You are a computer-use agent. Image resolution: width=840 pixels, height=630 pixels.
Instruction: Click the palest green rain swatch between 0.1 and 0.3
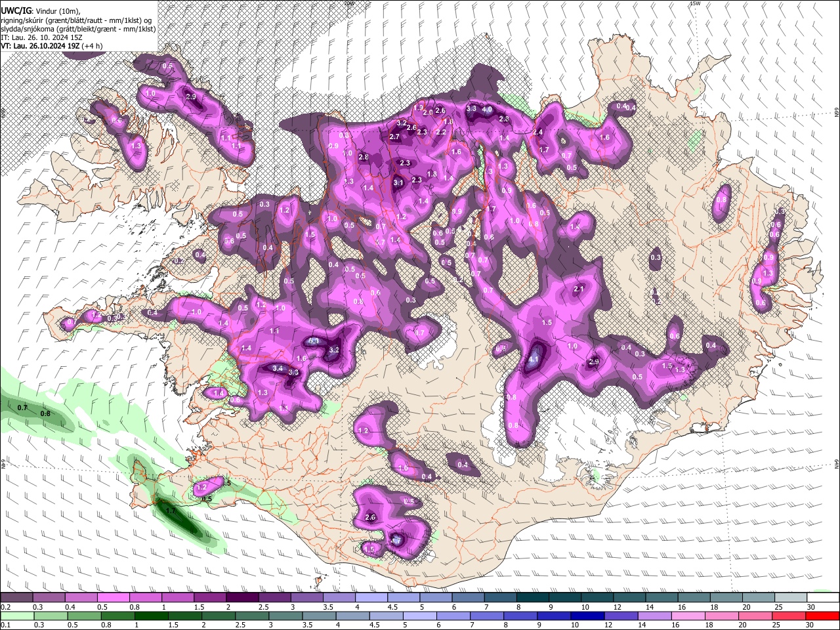[16, 616]
